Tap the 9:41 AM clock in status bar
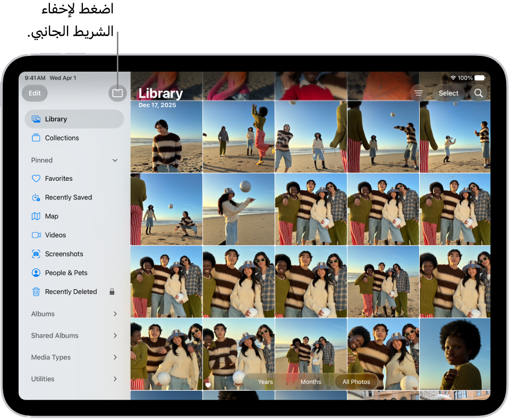Screen dimensions: 510x420 coord(35,78)
